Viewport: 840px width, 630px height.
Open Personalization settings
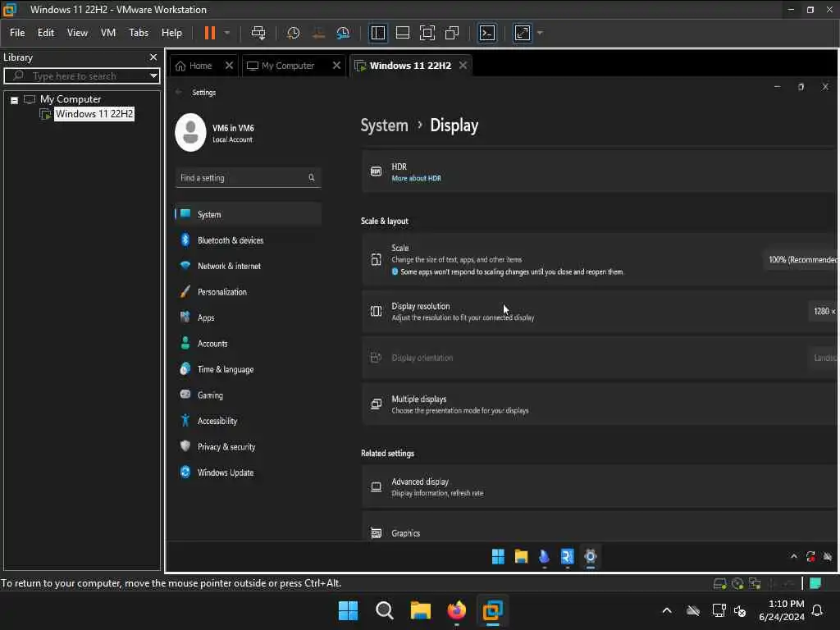[248, 292]
